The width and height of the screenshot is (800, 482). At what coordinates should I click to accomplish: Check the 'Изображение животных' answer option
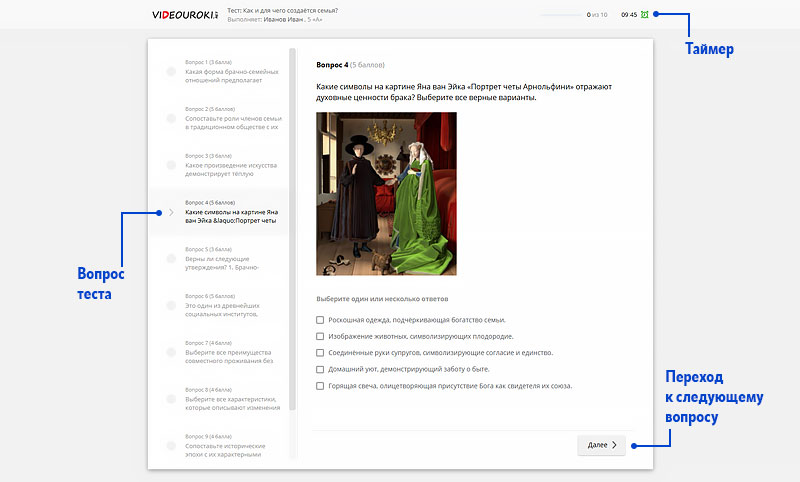[320, 336]
